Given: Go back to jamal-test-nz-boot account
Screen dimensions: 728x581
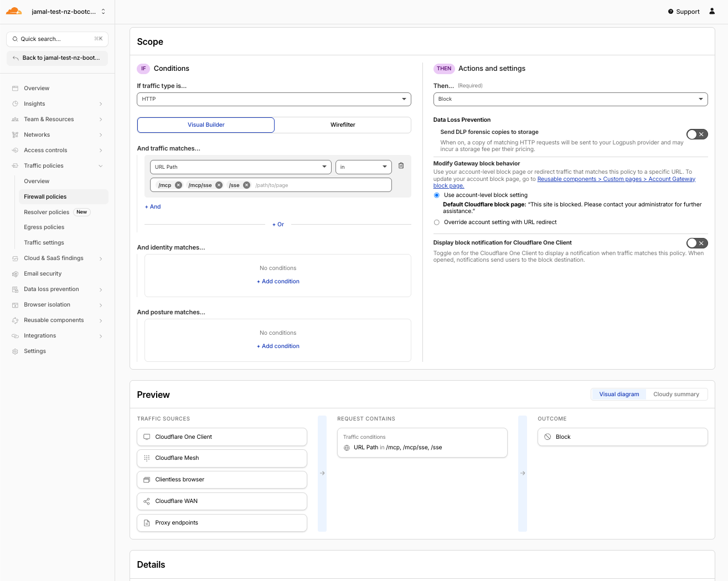Looking at the screenshot, I should [57, 58].
